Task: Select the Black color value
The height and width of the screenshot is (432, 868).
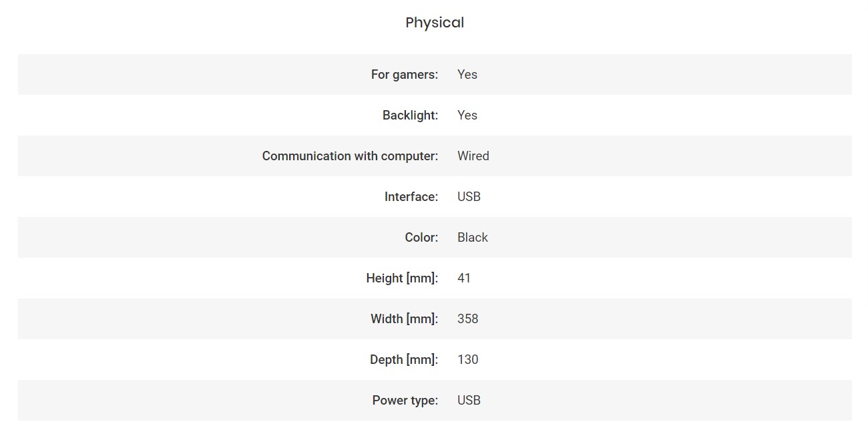Action: pyautogui.click(x=472, y=238)
